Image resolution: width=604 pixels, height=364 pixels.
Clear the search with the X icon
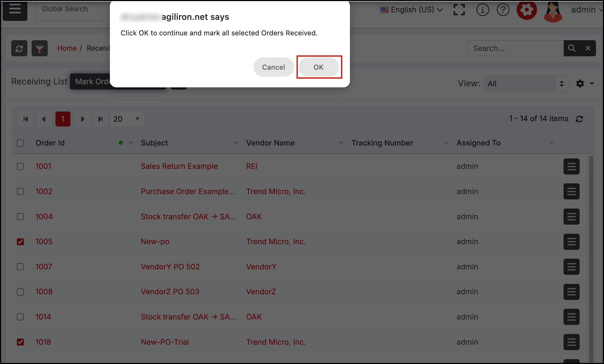tap(588, 48)
